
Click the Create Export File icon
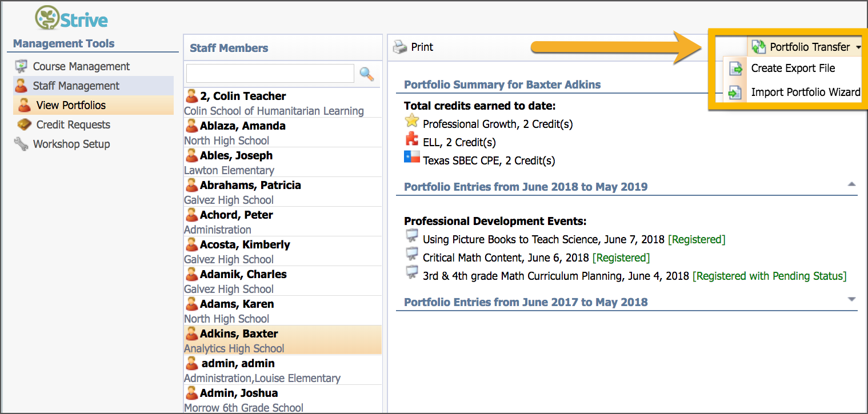[x=736, y=69]
